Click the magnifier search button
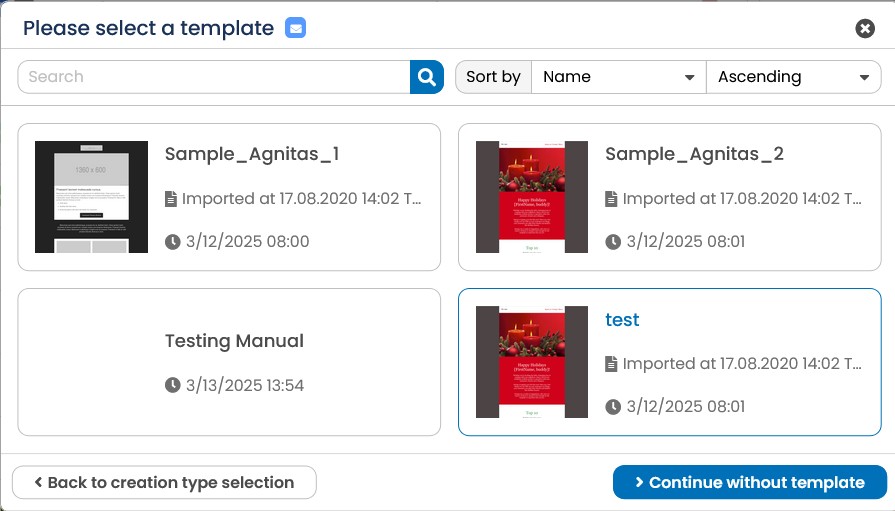Viewport: 895px width, 511px height. coord(426,77)
